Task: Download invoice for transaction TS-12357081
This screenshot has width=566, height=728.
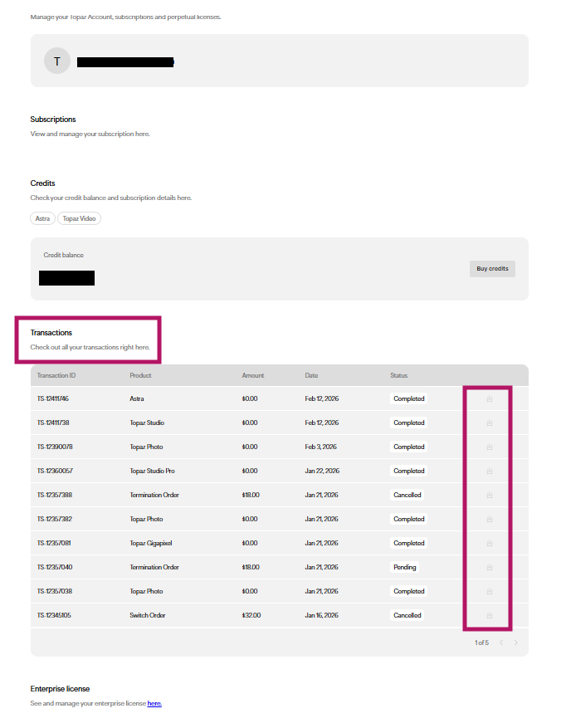Action: 490,543
